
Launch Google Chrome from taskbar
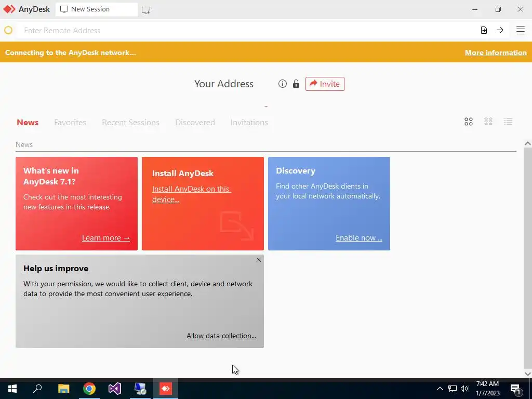click(x=89, y=389)
